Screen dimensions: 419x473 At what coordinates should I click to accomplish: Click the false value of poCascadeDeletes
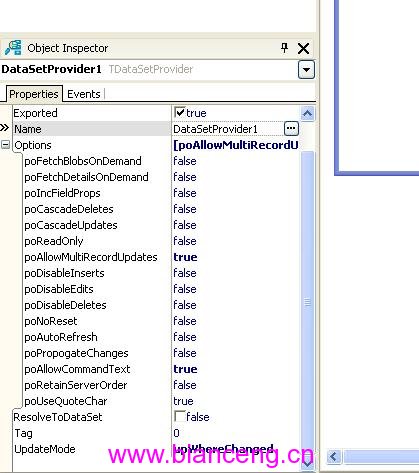point(185,209)
